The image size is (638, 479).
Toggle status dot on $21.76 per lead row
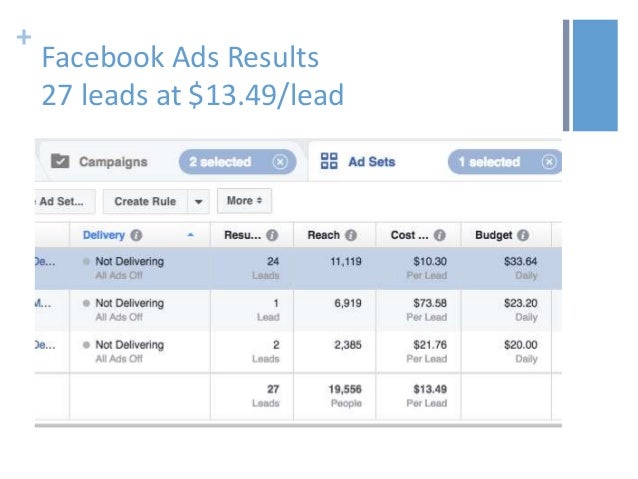[x=86, y=345]
